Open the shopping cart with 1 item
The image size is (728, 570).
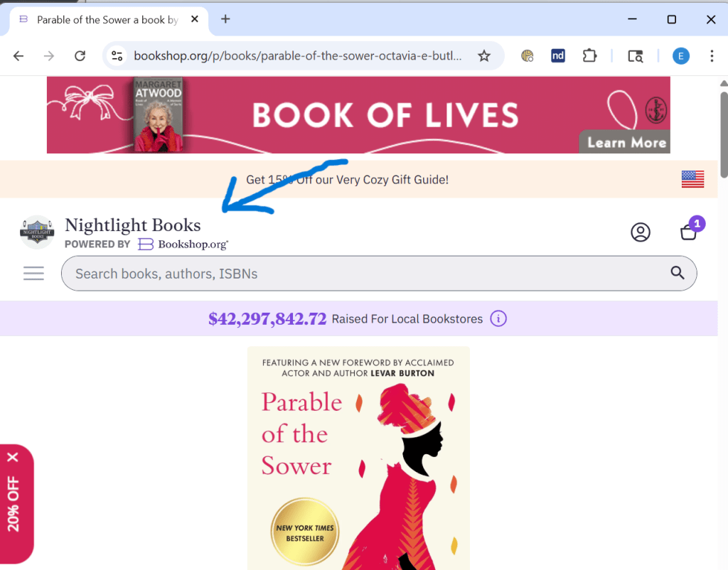click(688, 232)
